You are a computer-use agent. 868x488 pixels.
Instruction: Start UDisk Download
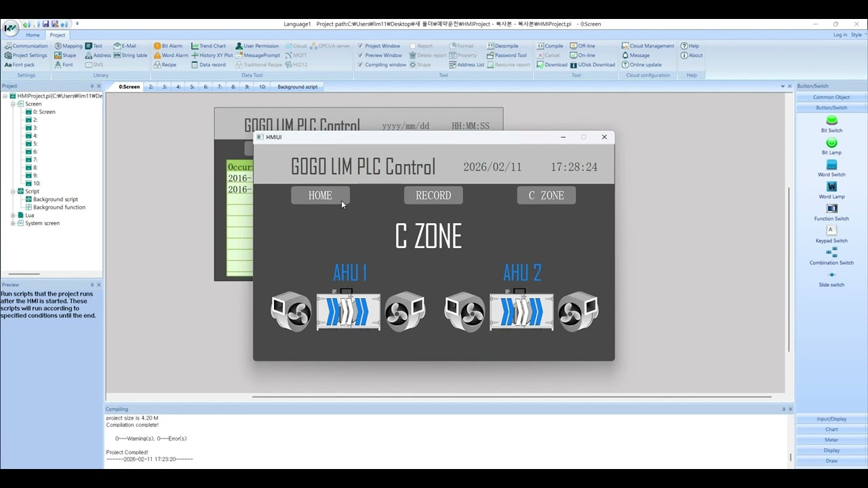pyautogui.click(x=593, y=65)
